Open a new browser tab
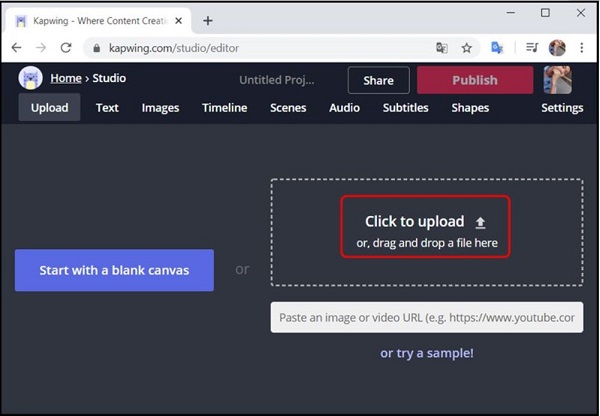This screenshot has height=416, width=600. (208, 20)
